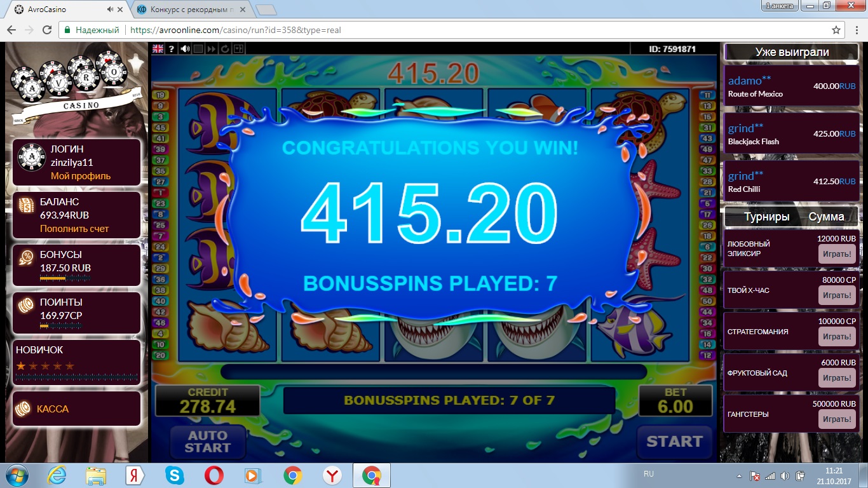Click the game refresh arrow icon
Viewport: 868px width, 488px height.
(x=225, y=49)
